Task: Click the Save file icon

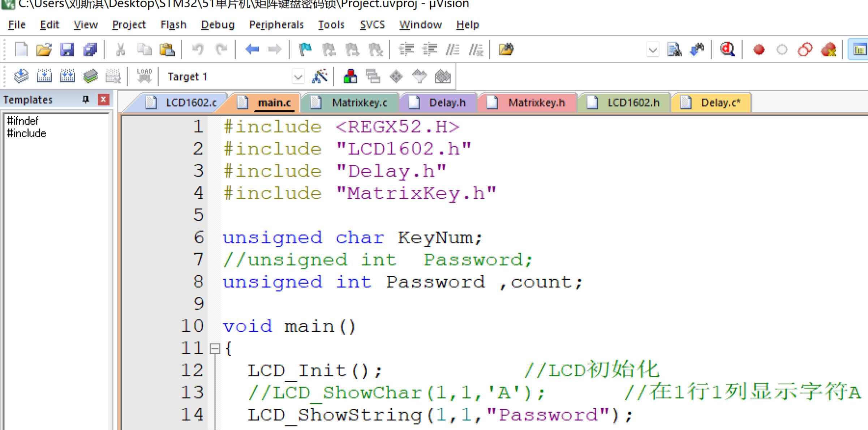Action: 67,50
